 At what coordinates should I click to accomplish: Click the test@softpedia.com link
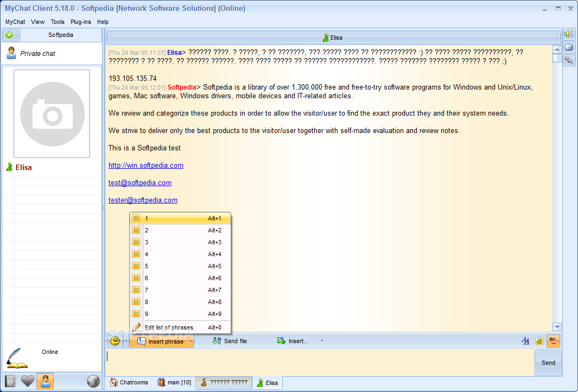tap(140, 182)
